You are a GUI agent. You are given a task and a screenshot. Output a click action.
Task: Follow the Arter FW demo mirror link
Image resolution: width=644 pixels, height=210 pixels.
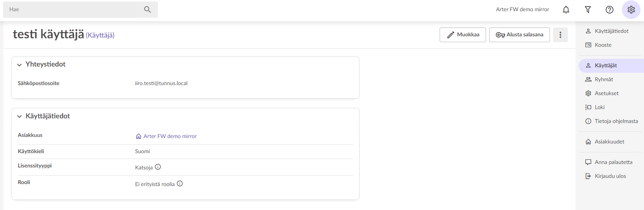(170, 136)
